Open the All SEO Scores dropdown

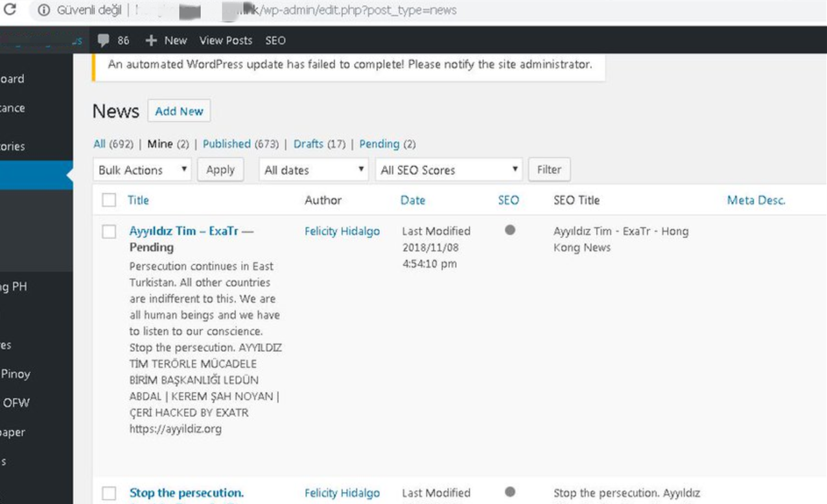click(x=448, y=170)
